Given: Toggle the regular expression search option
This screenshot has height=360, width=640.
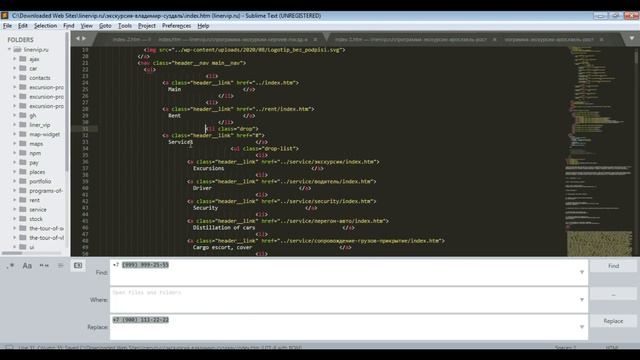Looking at the screenshot, I should click(10, 266).
